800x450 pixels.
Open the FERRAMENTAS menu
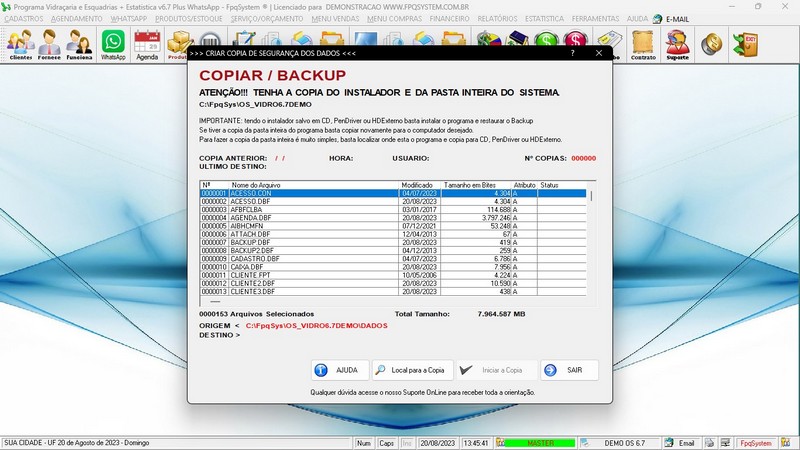click(595, 19)
